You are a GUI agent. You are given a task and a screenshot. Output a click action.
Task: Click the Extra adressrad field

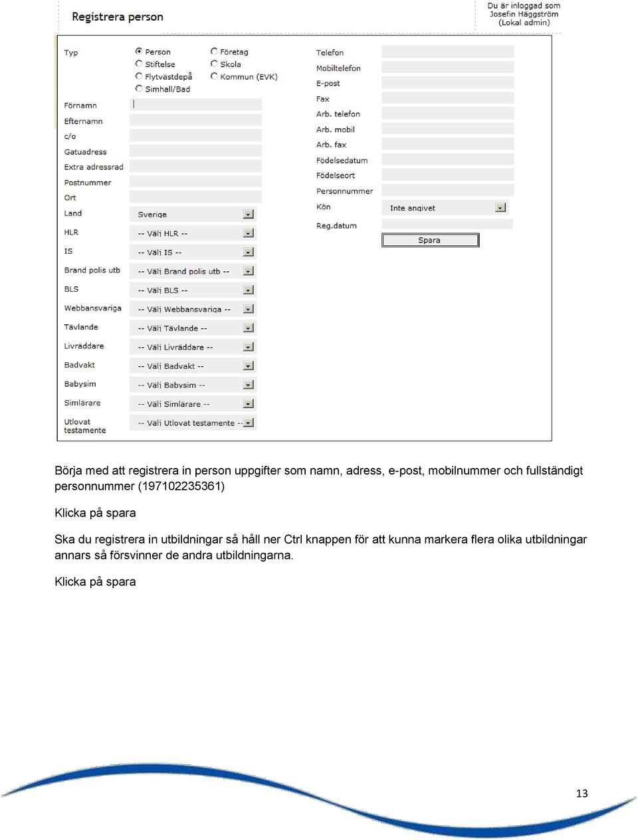click(195, 166)
